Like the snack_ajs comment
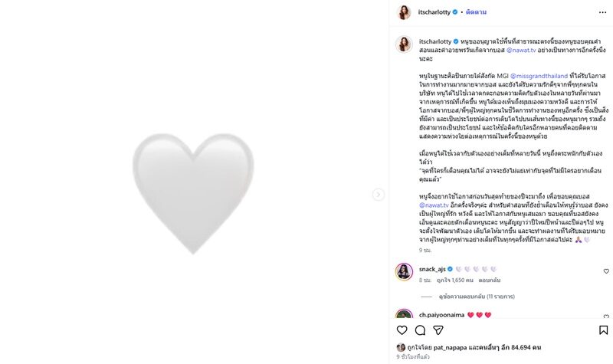The height and width of the screenshot is (364, 613). pyautogui.click(x=606, y=271)
